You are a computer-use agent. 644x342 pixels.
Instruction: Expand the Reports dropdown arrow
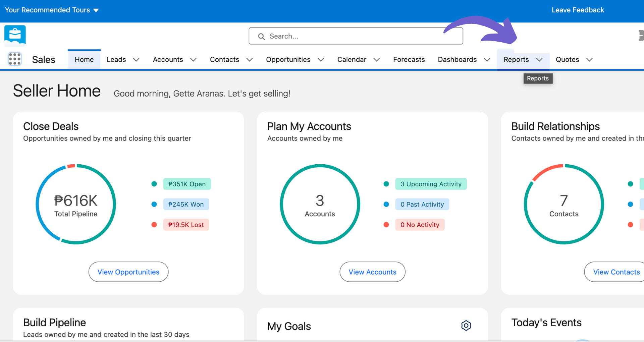pyautogui.click(x=539, y=60)
